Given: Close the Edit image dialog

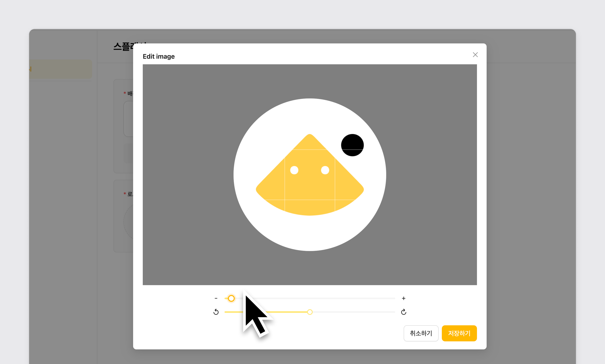Looking at the screenshot, I should [x=475, y=55].
